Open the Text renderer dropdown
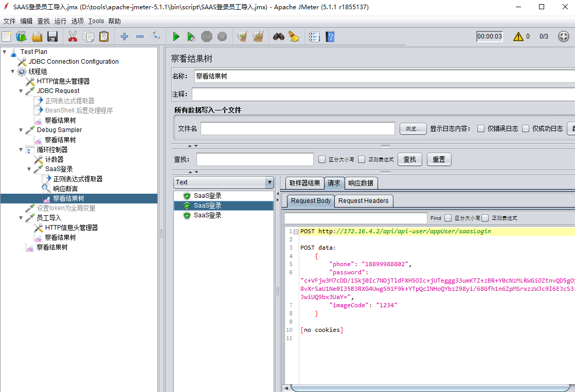Image resolution: width=575 pixels, height=392 pixels. (269, 182)
